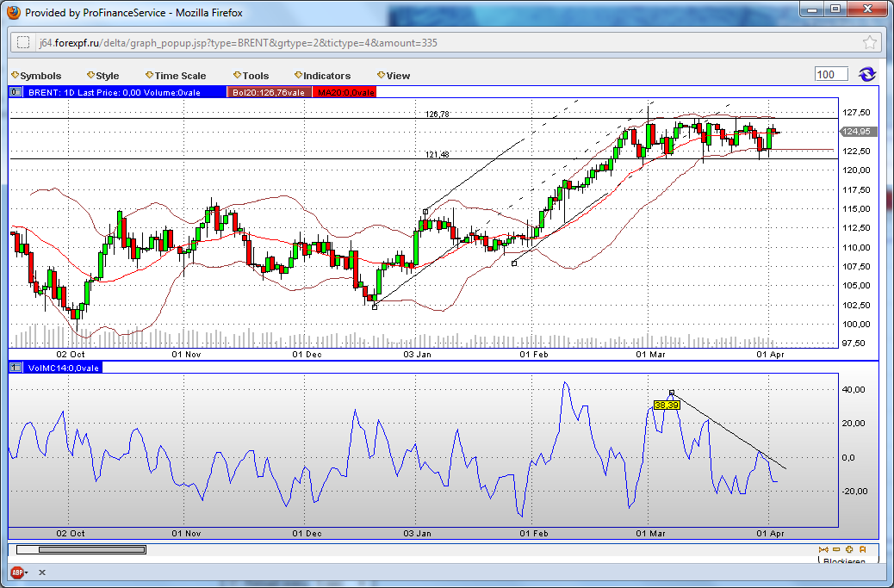The width and height of the screenshot is (894, 588).
Task: Open the Indicators menu
Action: click(323, 76)
